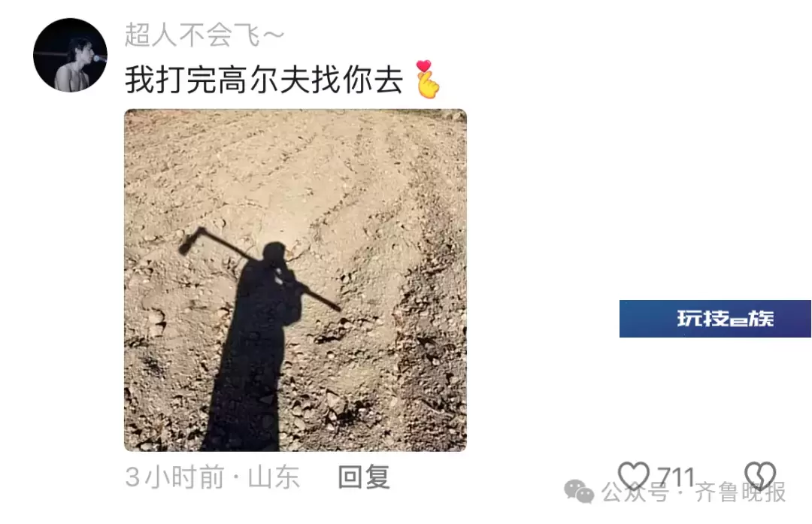
Task: Click the hoe head shadow in photo
Action: click(x=189, y=241)
